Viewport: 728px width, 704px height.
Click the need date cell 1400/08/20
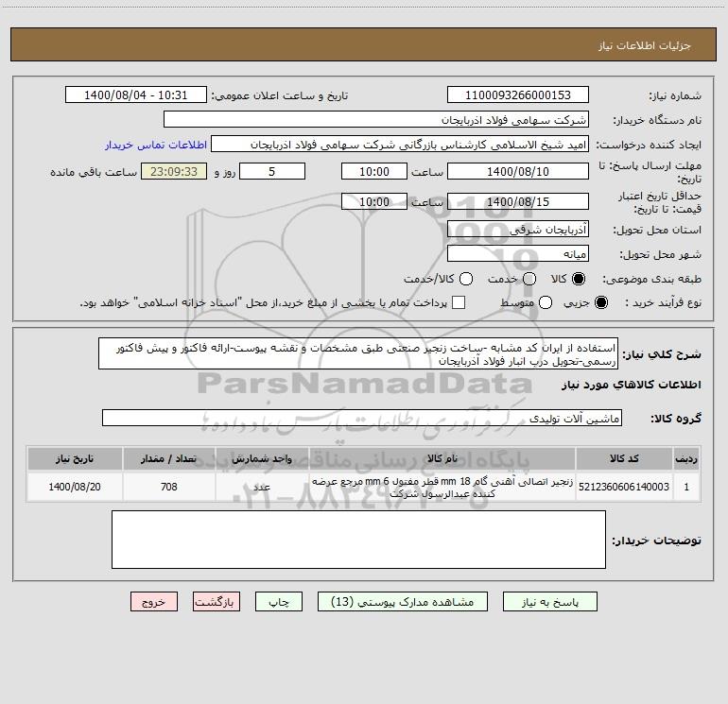(75, 487)
